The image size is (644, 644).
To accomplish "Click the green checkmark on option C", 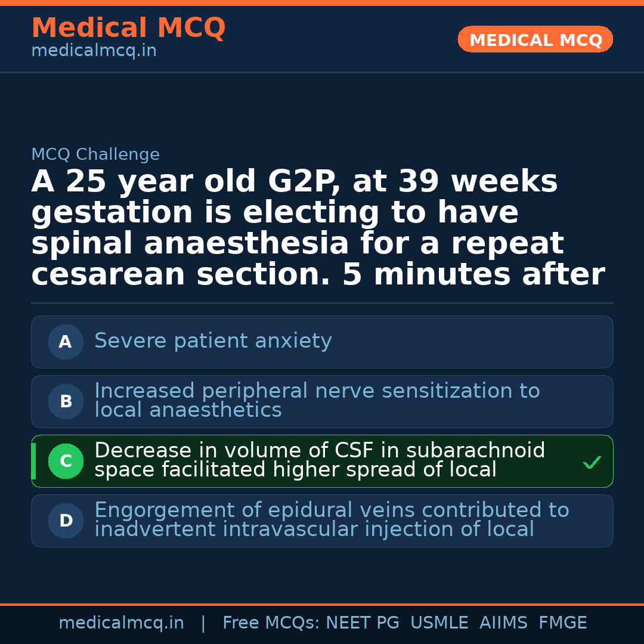I will coord(592,462).
